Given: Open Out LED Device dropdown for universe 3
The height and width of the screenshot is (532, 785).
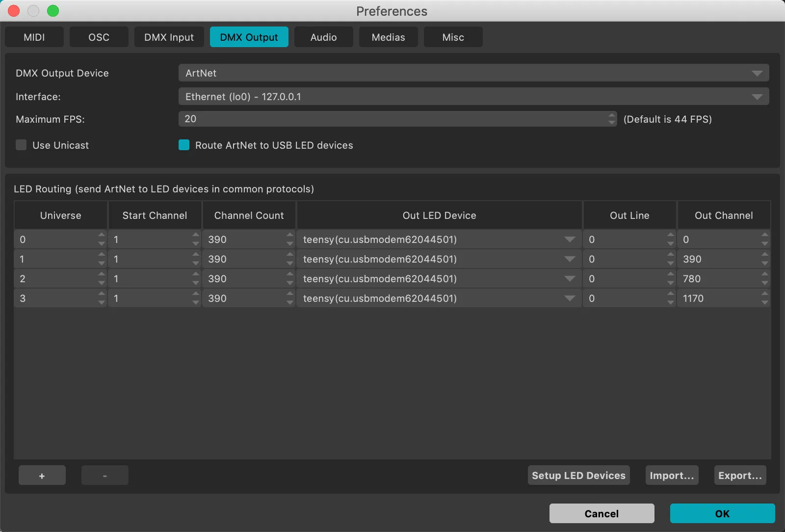Looking at the screenshot, I should 439,298.
